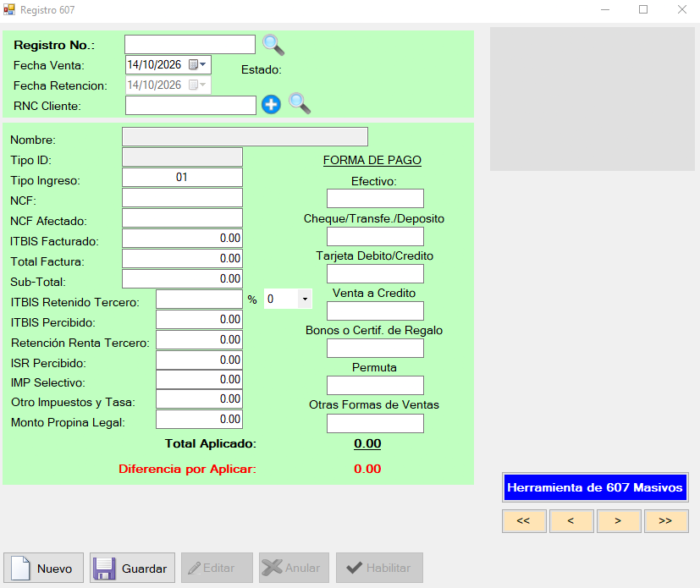This screenshot has height=588, width=700.
Task: Select the ITBIS Percibido field
Action: [x=199, y=320]
